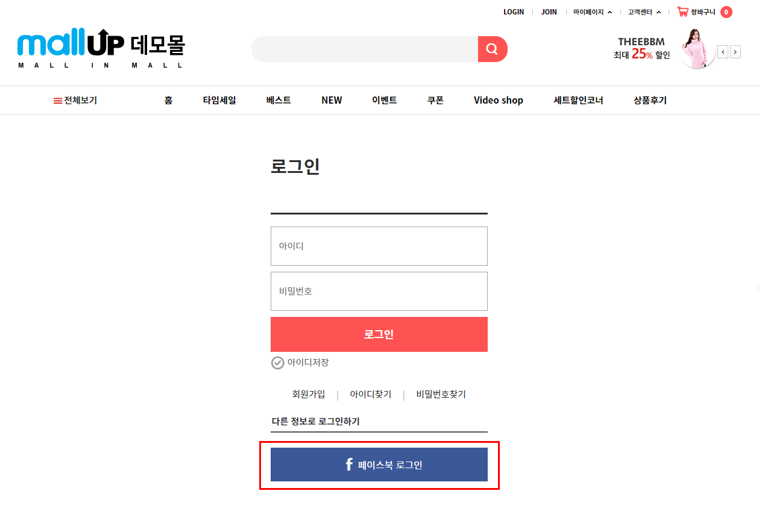Open the 타임세일 menu item
759x532 pixels.
pos(219,101)
